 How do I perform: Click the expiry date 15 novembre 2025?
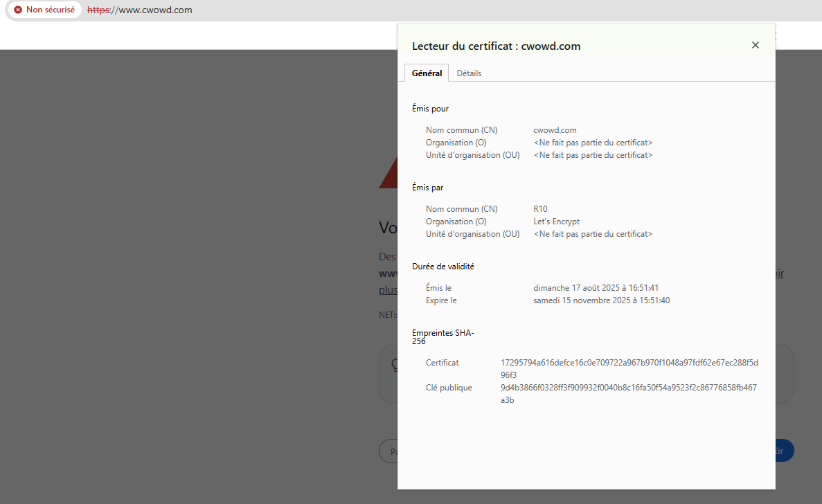[601, 300]
